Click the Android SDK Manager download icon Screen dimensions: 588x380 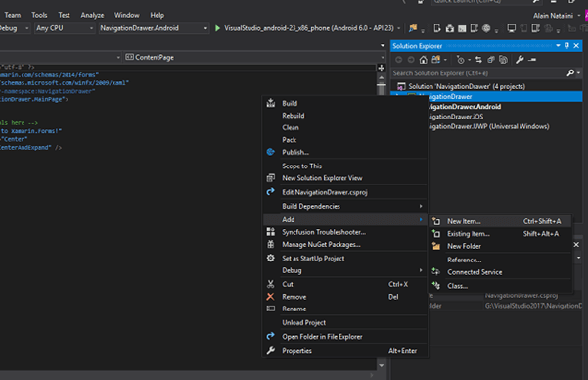point(450,28)
